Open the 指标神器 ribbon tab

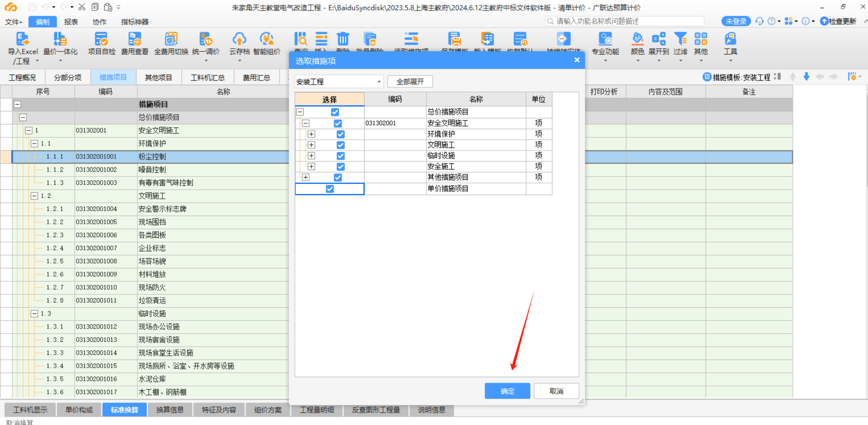click(135, 22)
